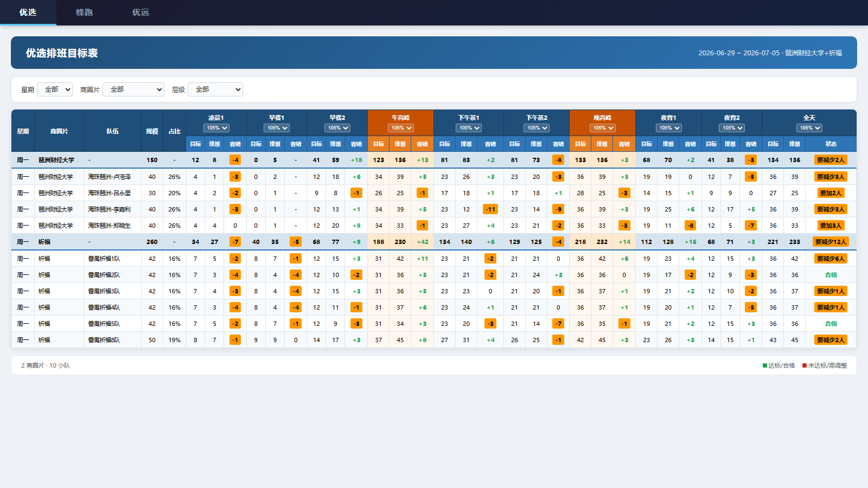
Task: Click the 星期 column header
Action: 23,131
